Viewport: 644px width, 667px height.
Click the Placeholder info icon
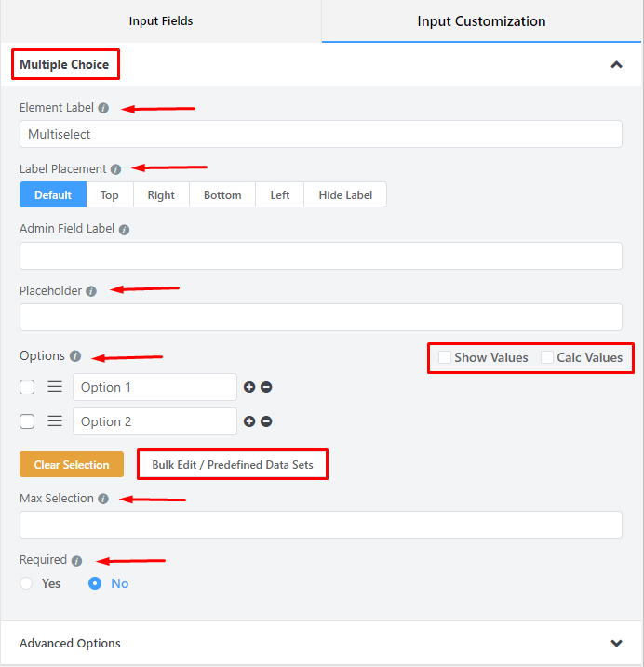click(91, 291)
